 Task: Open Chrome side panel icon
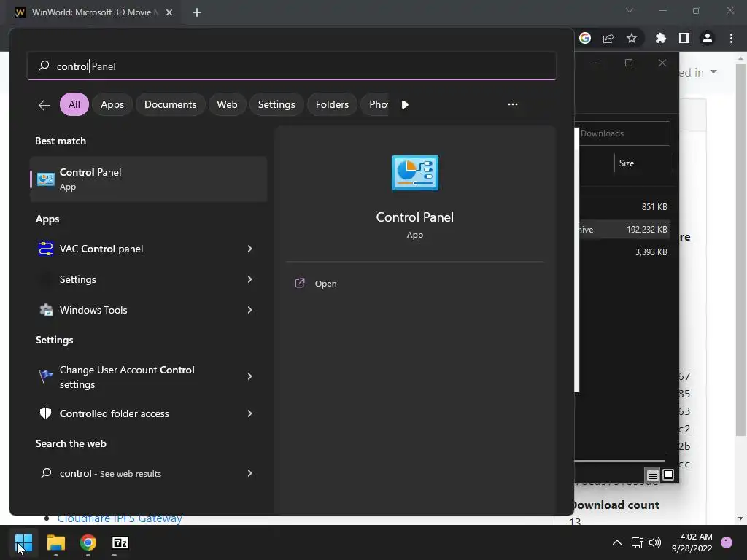point(684,38)
